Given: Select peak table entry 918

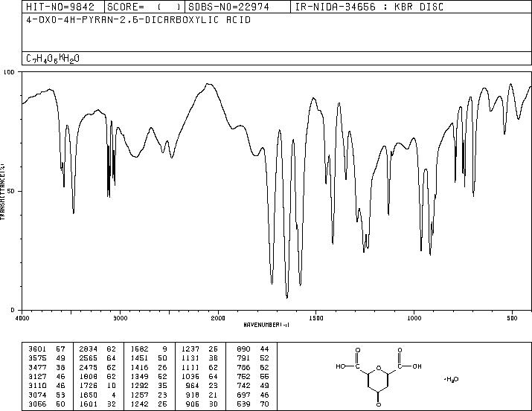Looking at the screenshot, I should [x=202, y=395].
